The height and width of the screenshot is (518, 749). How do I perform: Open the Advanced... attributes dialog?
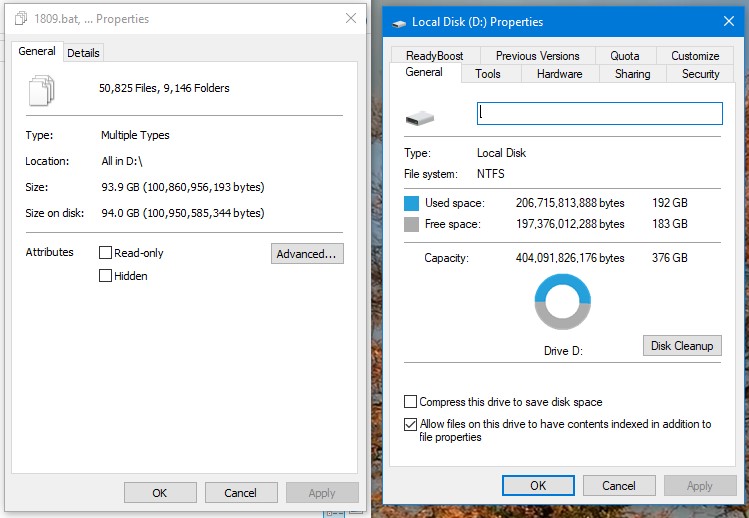307,254
